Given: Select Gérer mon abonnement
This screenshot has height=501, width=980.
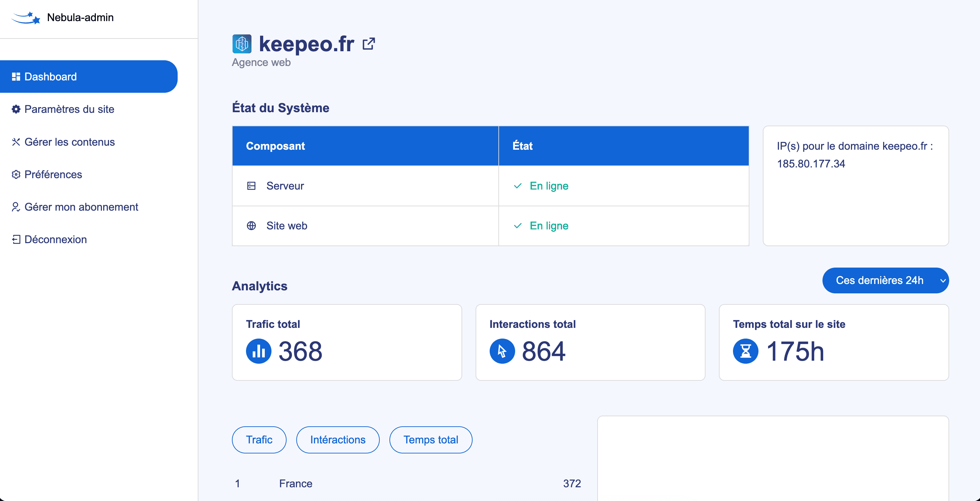Looking at the screenshot, I should (x=75, y=207).
